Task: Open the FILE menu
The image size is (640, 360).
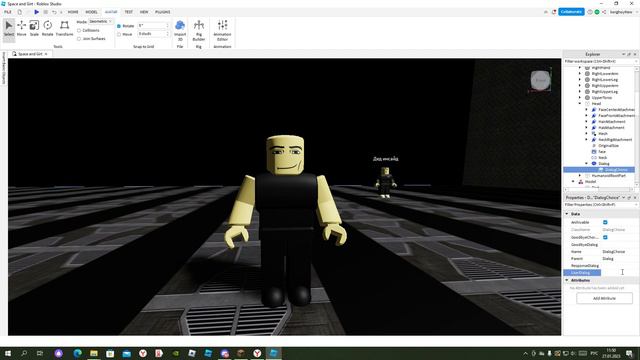Action: click(x=8, y=12)
